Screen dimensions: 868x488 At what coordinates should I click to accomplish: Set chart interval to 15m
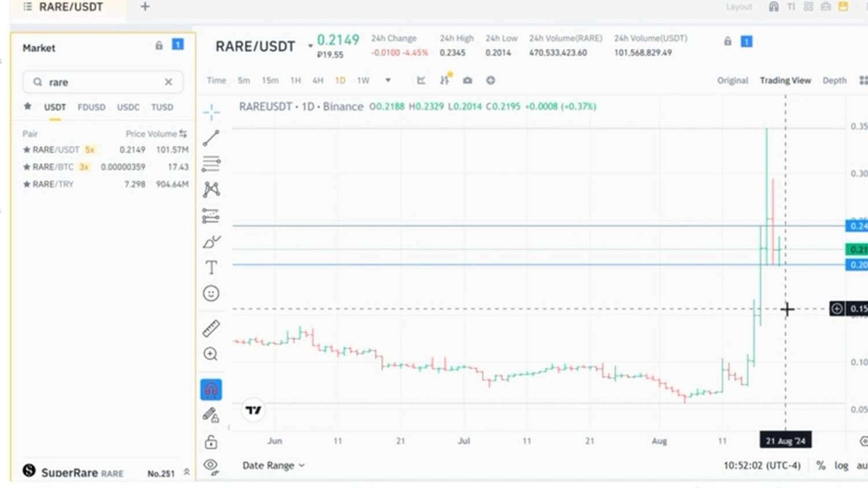270,80
